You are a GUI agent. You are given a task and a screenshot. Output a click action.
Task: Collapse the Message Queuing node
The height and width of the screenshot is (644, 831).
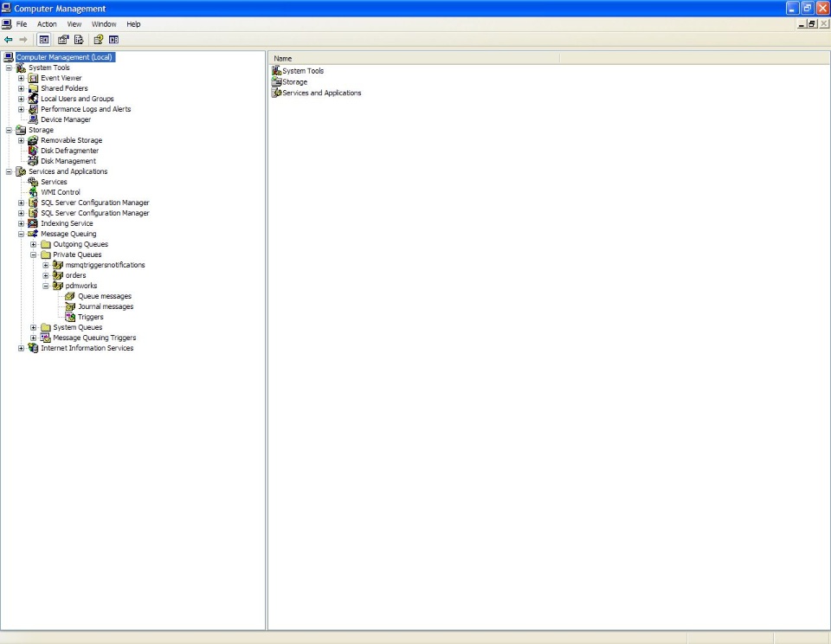click(x=21, y=234)
